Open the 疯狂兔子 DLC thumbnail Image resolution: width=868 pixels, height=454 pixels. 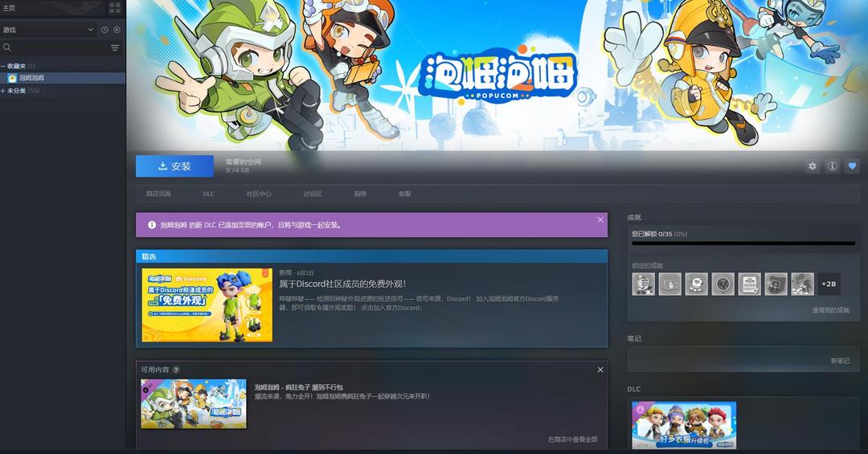point(194,403)
